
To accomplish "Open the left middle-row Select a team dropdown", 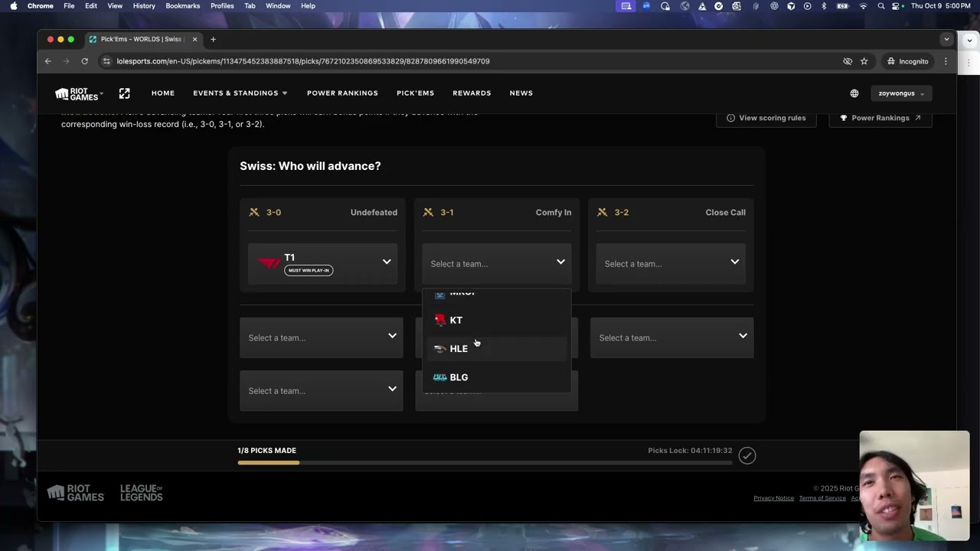I will click(x=322, y=337).
